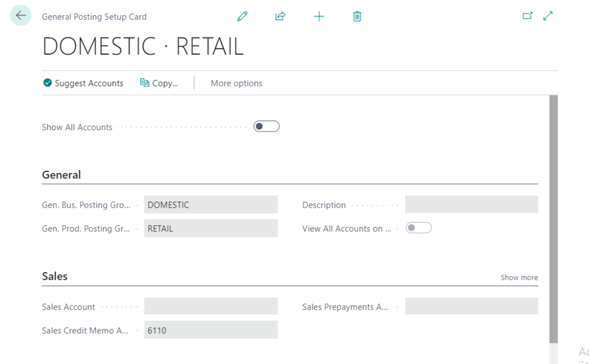Viewport: 590px width, 364px height.
Task: Click the Gen. Prod. Posting Group field
Action: pos(211,228)
